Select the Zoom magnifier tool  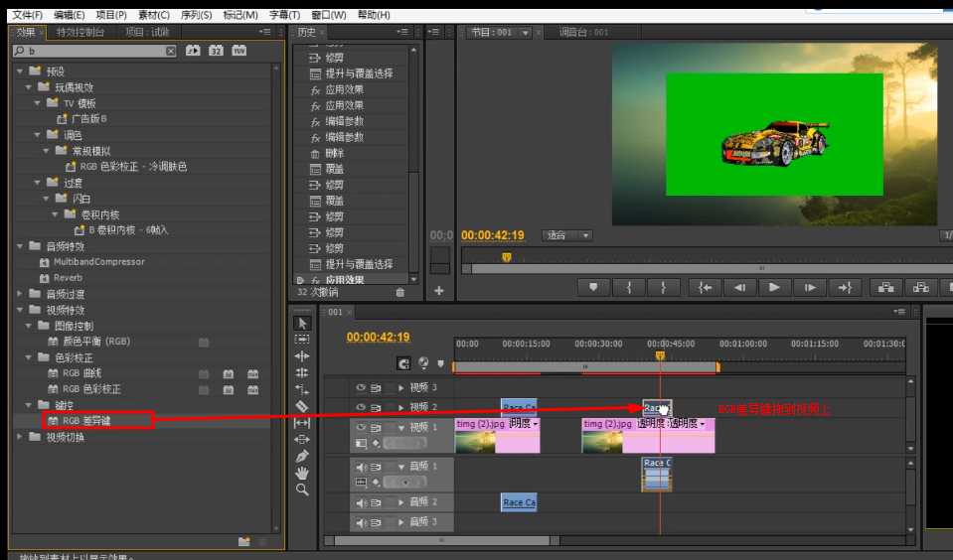[302, 490]
